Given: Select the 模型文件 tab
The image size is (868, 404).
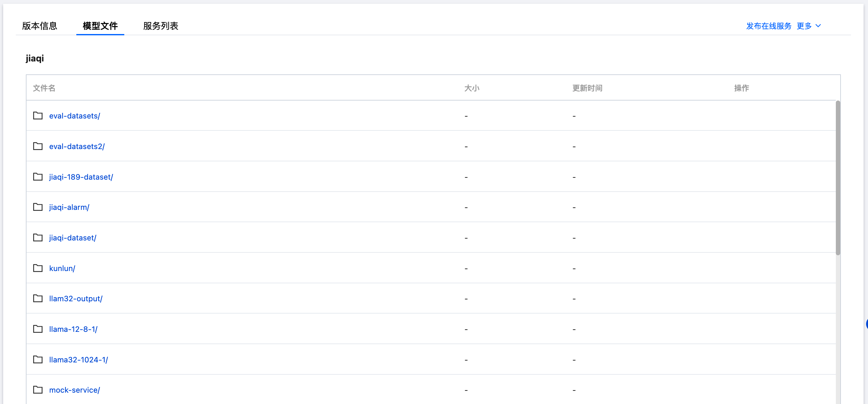Looking at the screenshot, I should pyautogui.click(x=100, y=26).
